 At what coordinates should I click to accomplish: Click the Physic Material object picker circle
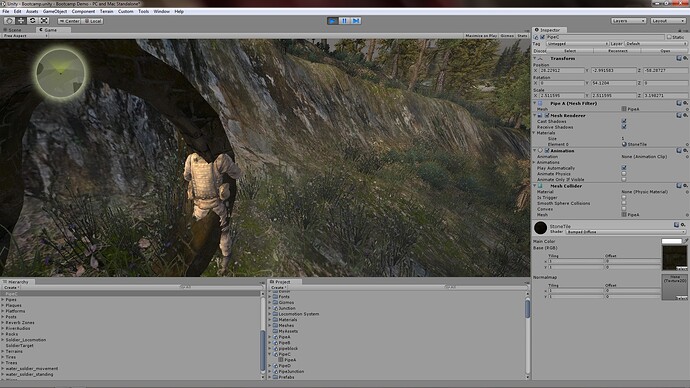pos(687,192)
